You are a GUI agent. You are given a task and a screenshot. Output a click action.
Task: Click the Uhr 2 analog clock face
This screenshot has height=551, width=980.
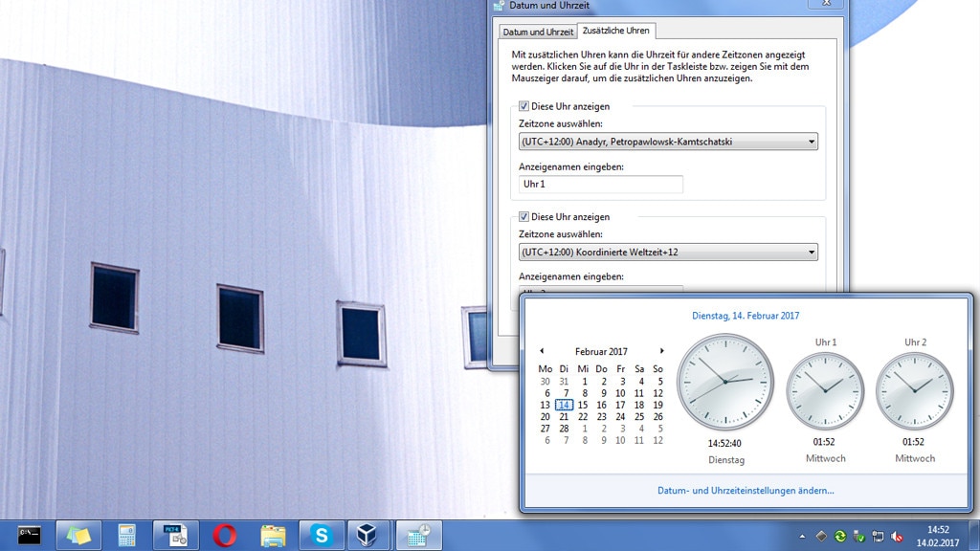point(914,391)
